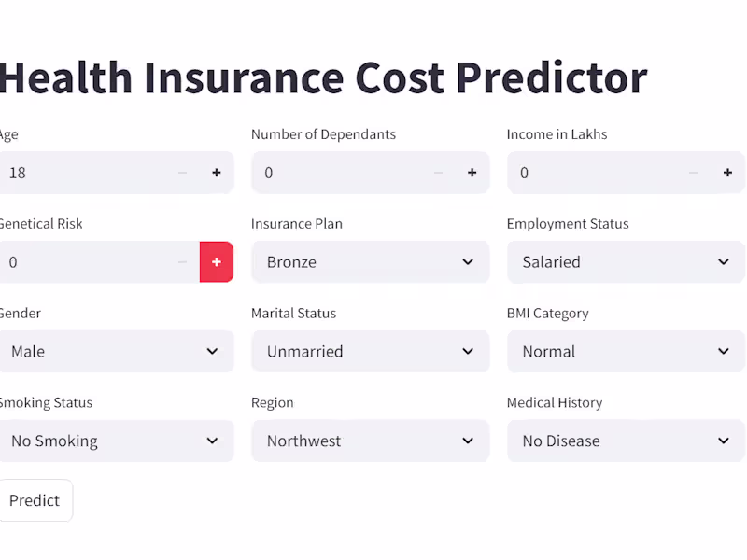Click plus icon for Income in Lakhs
The height and width of the screenshot is (560, 747).
click(x=727, y=173)
